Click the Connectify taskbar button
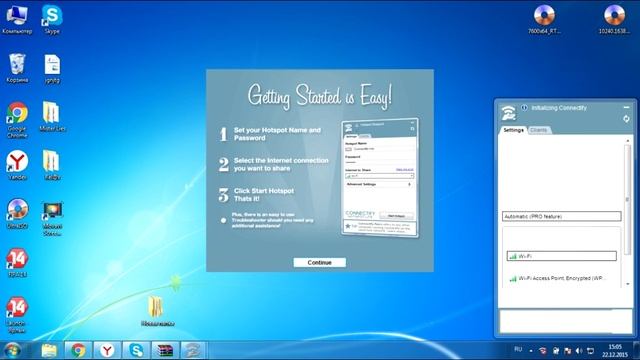640x360 pixels. [x=193, y=350]
